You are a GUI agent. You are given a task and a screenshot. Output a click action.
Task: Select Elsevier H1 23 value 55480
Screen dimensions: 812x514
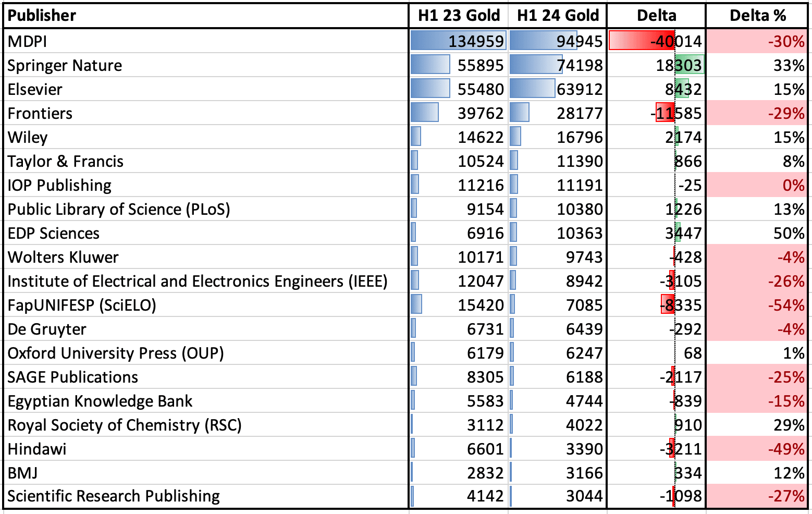(459, 89)
